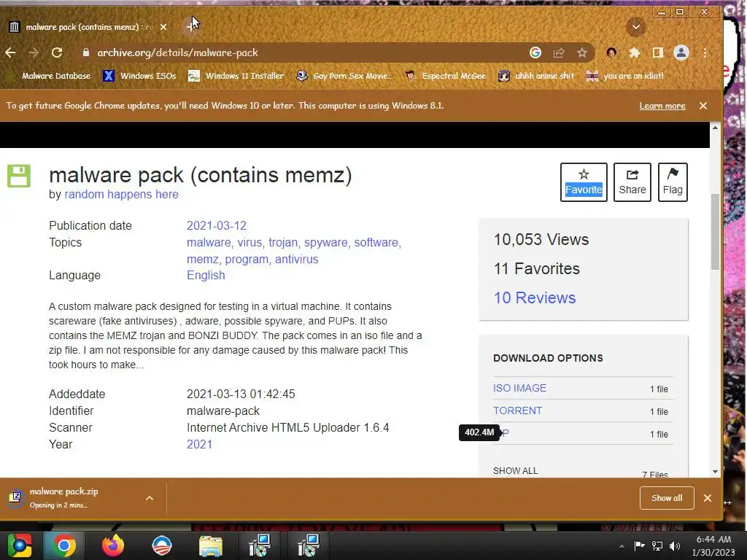Click the volume speaker tray icon
The image size is (747, 560).
click(675, 546)
